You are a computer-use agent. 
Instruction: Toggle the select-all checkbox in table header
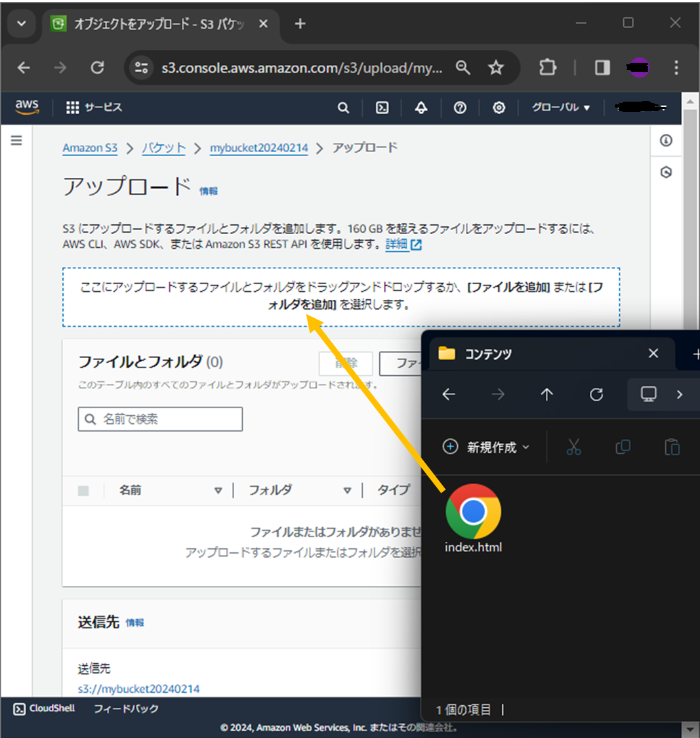point(83,491)
